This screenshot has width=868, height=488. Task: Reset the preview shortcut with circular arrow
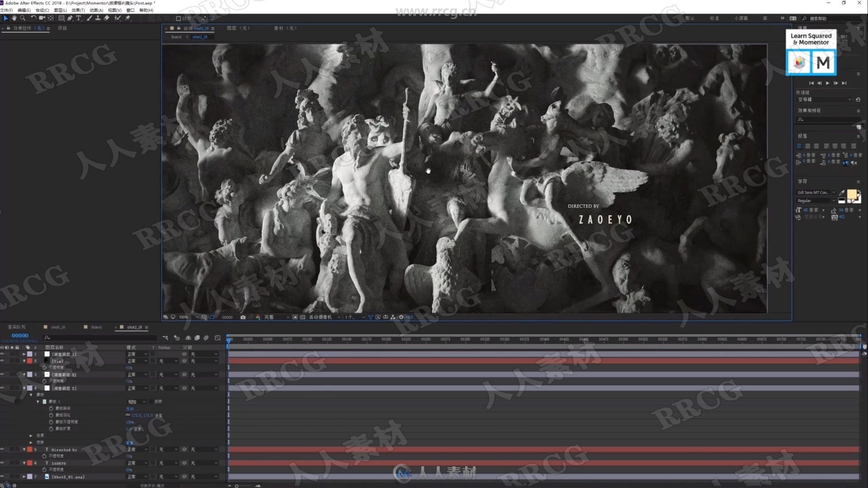click(858, 99)
